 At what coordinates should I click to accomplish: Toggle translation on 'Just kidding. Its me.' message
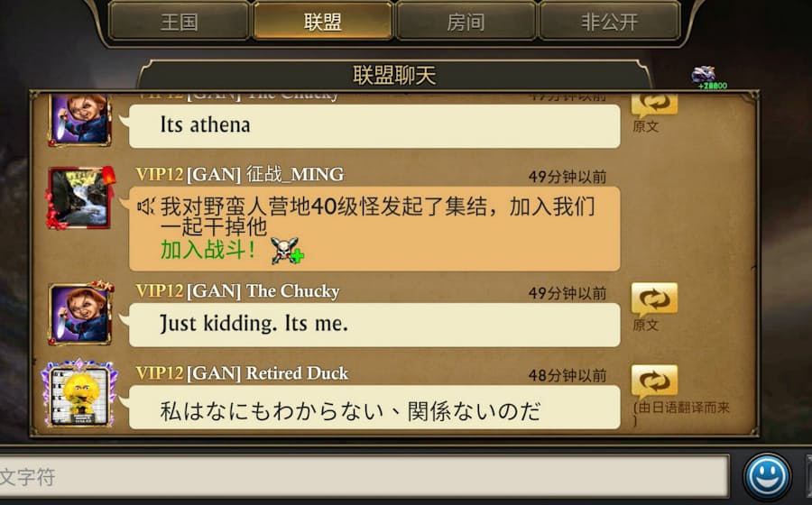tap(654, 299)
